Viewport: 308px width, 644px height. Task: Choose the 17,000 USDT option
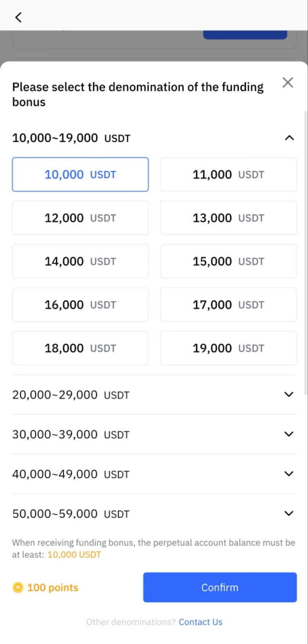click(x=228, y=305)
